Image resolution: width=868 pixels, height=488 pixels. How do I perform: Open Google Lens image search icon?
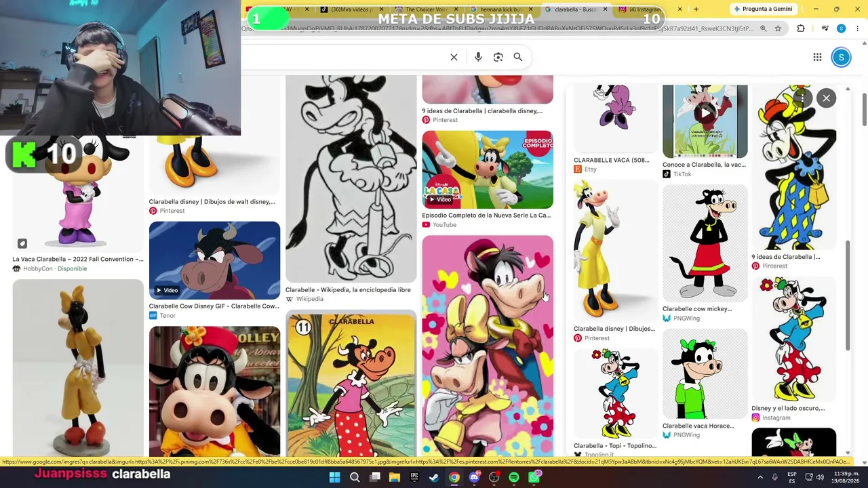tap(498, 57)
